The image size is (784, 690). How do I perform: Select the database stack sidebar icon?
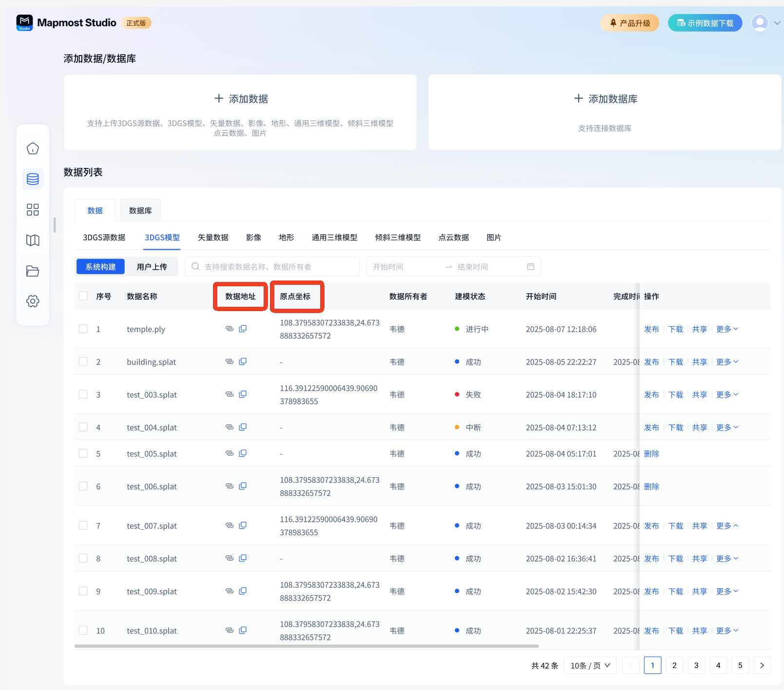tap(33, 179)
